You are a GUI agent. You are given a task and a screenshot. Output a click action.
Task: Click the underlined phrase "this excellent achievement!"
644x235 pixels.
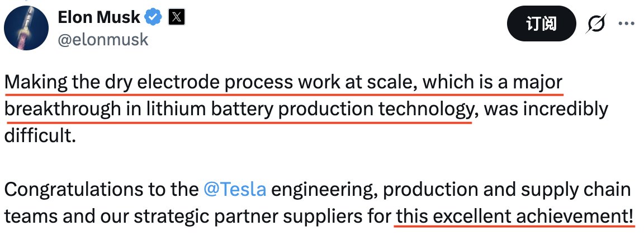click(514, 215)
